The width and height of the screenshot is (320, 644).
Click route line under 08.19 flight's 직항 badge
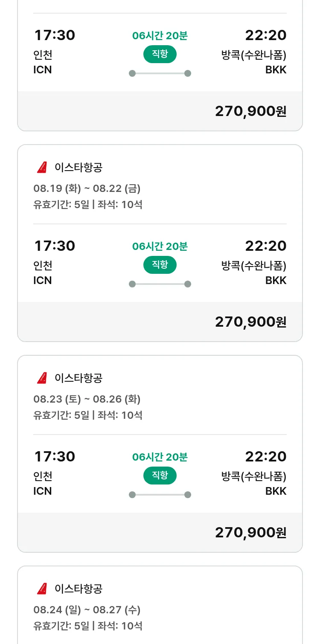pos(160,284)
